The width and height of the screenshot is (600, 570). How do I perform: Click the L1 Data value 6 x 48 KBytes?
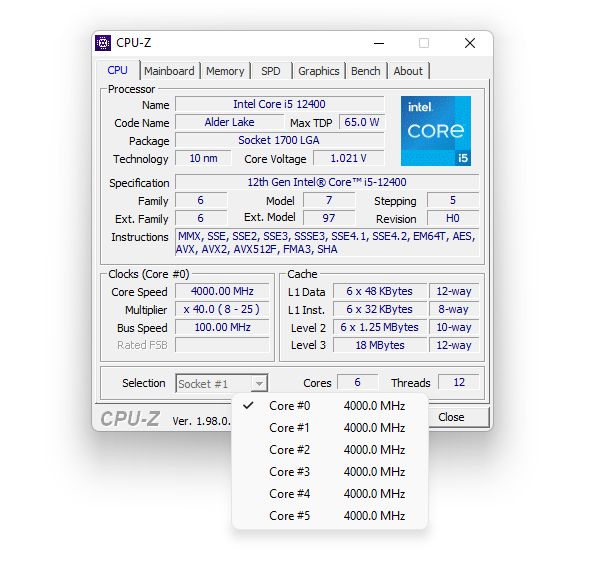tap(380, 291)
